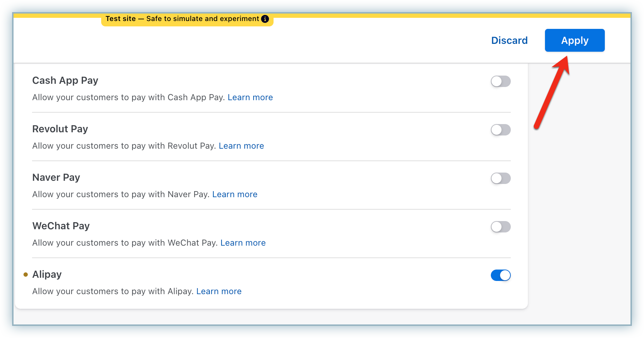Enable Naver Pay payment method

pyautogui.click(x=500, y=178)
